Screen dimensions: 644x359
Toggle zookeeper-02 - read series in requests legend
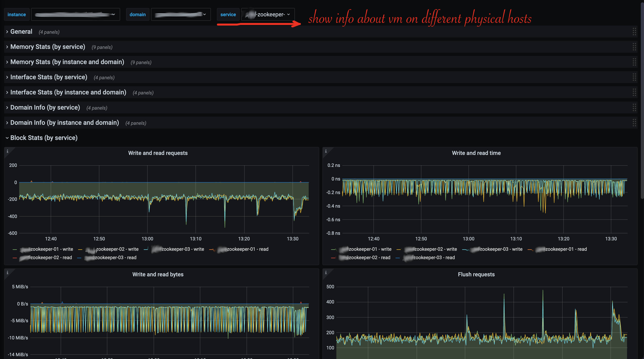pyautogui.click(x=51, y=257)
